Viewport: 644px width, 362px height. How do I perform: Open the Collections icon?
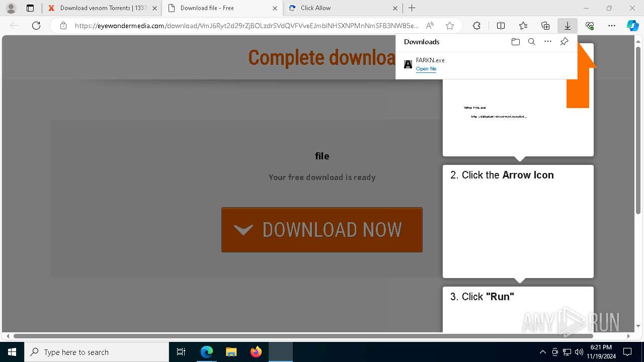[545, 26]
